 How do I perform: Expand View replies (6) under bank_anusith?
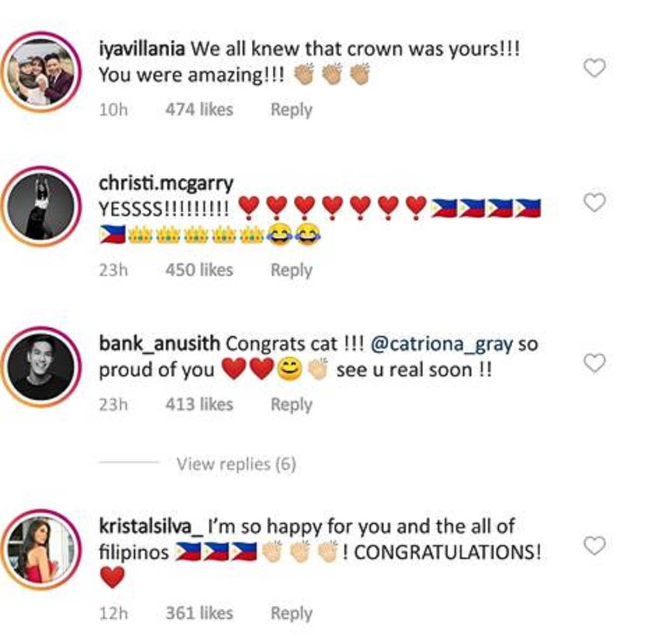pos(236,464)
